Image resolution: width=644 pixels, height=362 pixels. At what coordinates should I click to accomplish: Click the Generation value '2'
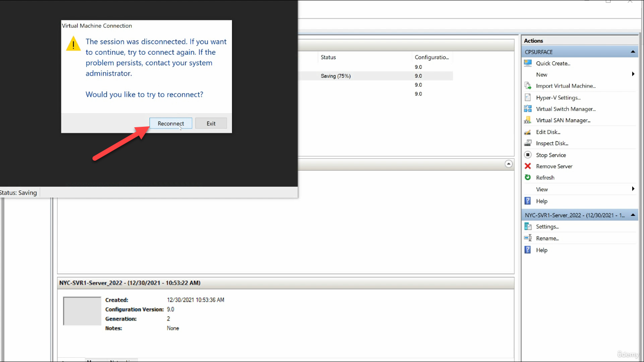(168, 319)
